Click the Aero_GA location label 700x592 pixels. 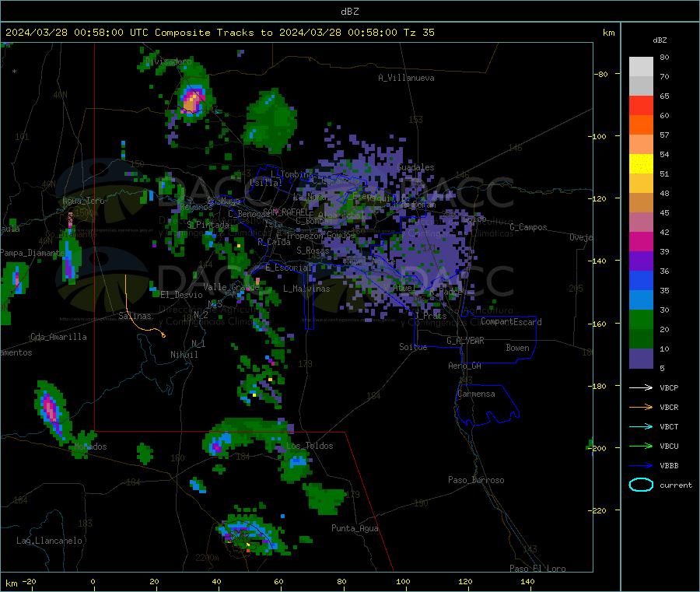[465, 366]
